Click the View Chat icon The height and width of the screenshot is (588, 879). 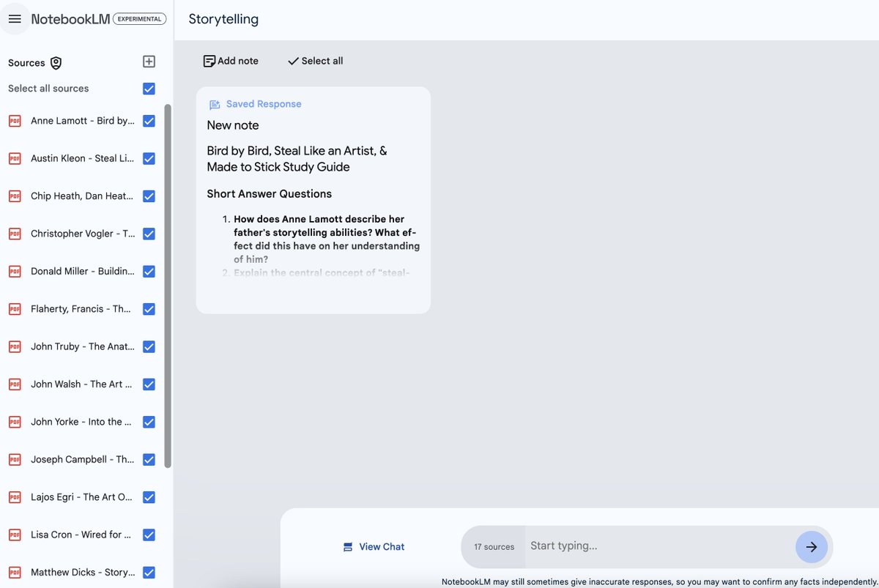pyautogui.click(x=348, y=547)
